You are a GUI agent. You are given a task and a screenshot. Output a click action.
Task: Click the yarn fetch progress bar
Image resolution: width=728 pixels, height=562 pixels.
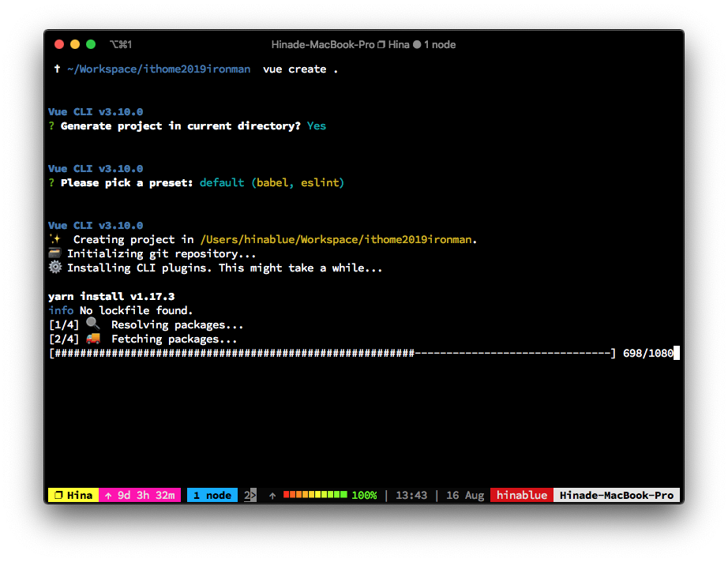point(333,353)
